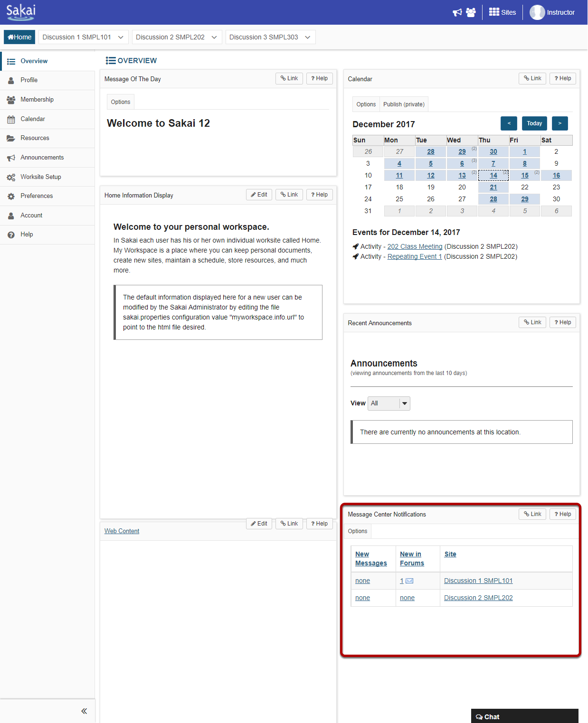Image resolution: width=588 pixels, height=723 pixels.
Task: Sort by Site column header
Action: click(x=450, y=554)
